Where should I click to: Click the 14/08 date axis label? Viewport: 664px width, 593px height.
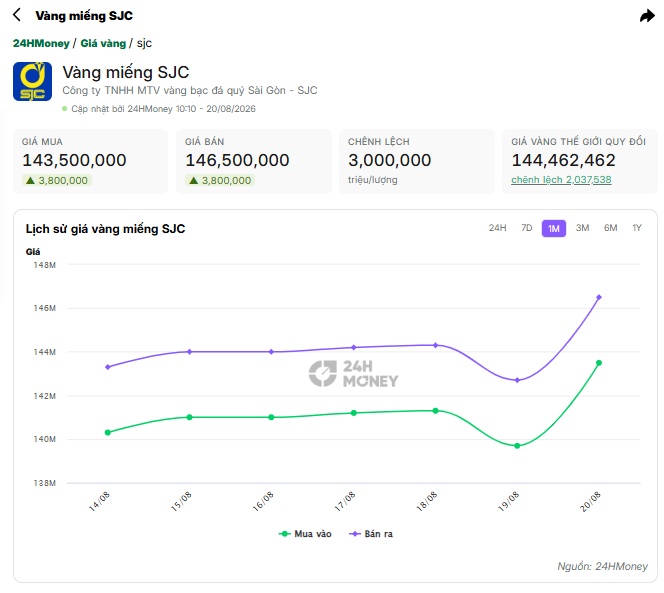tap(100, 502)
